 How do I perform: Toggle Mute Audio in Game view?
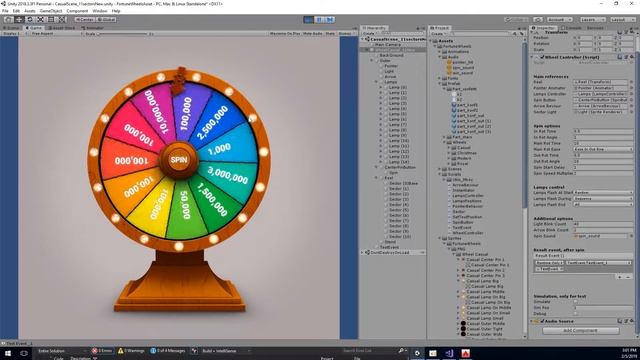313,33
